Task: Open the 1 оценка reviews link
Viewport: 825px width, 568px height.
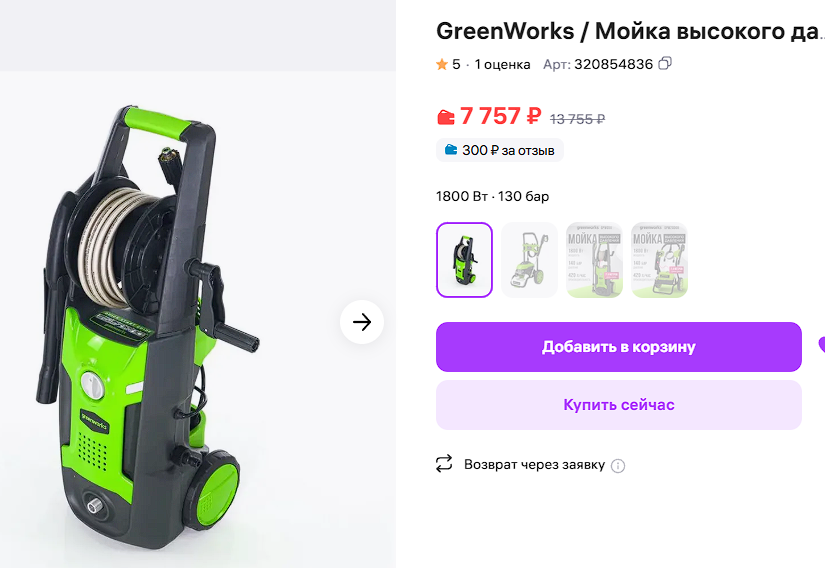Action: pos(502,65)
